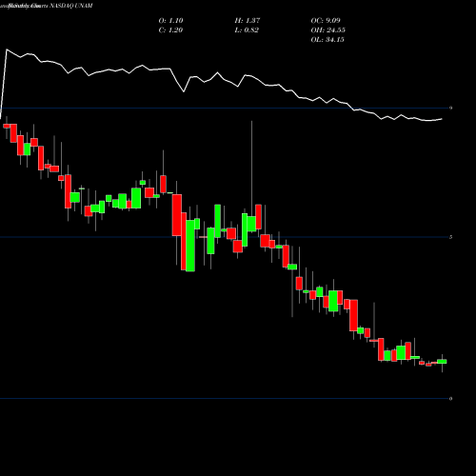Click the OL: 34.15 statistic
Viewport: 476px width, 476px height.
[327, 39]
